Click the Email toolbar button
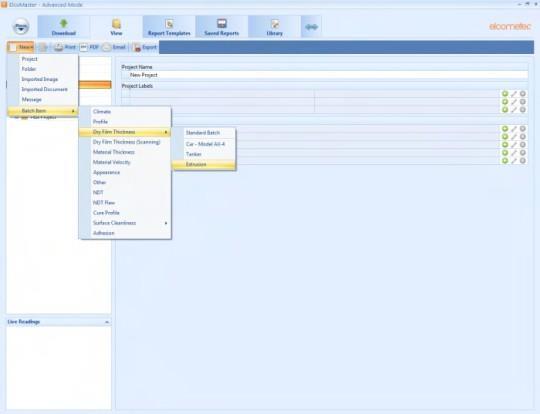Viewport: 540px width, 414px height. [x=114, y=47]
